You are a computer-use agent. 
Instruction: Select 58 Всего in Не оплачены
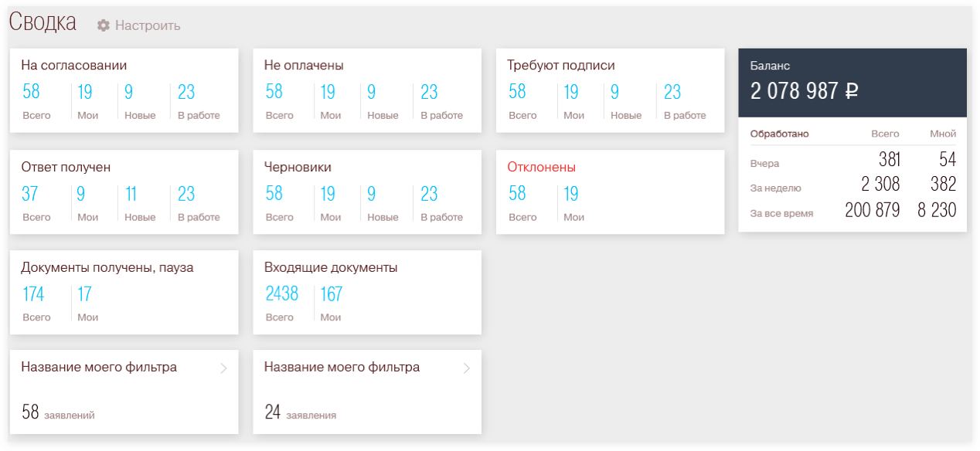[279, 101]
